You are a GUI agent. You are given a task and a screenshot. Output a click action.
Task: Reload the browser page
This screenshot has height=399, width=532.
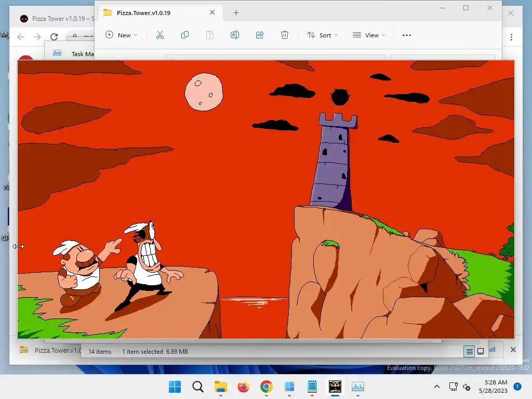click(x=54, y=37)
